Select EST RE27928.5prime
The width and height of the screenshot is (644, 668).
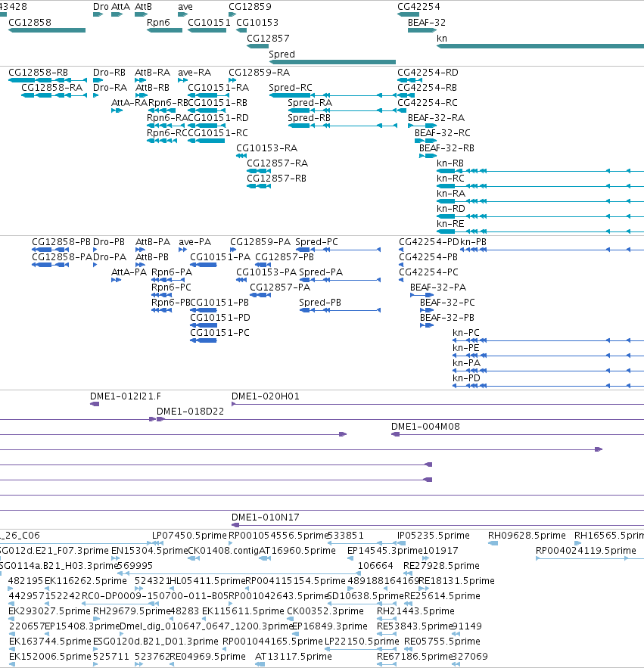click(408, 573)
